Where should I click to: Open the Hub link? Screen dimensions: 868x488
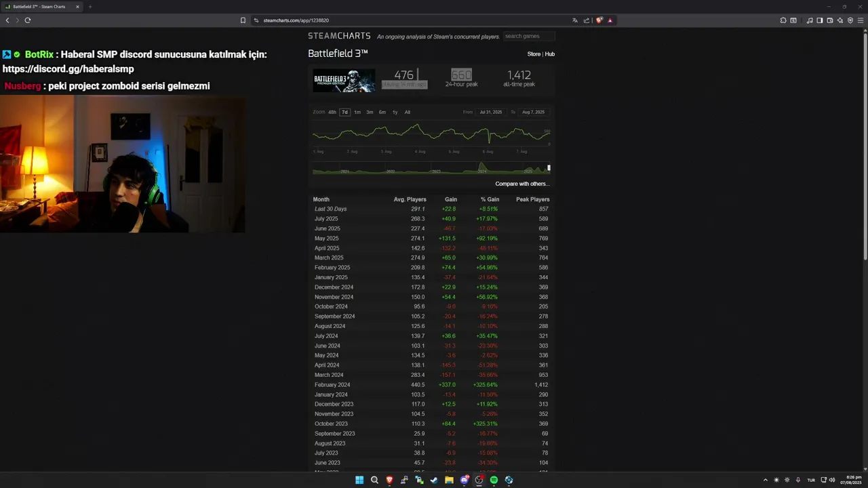pyautogui.click(x=549, y=54)
